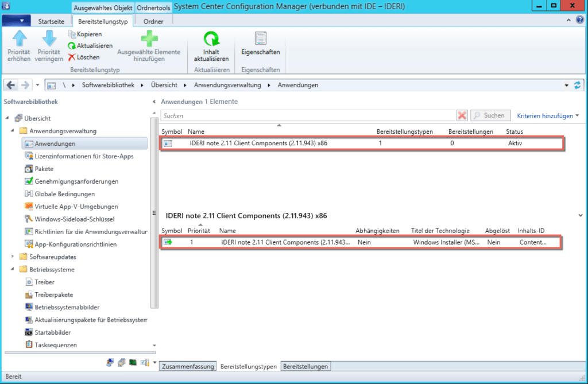Select IDERI note 2.11 x86 application row
The height and width of the screenshot is (384, 588).
tap(362, 143)
